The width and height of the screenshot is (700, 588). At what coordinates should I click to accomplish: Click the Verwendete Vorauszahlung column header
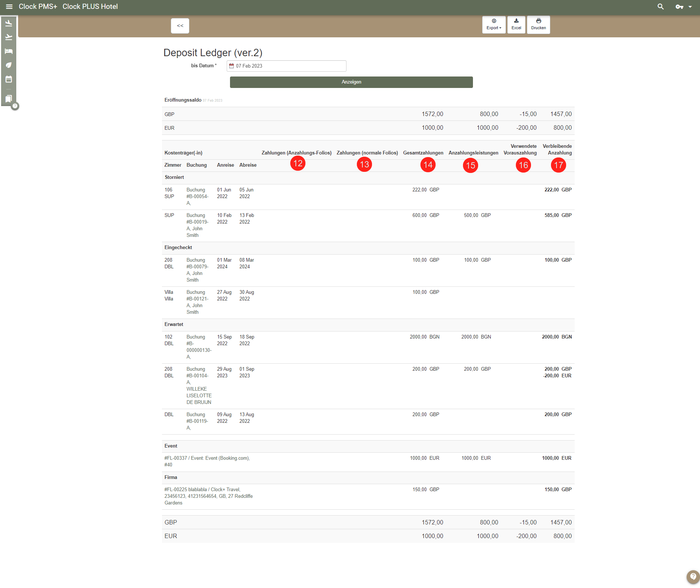pyautogui.click(x=520, y=150)
